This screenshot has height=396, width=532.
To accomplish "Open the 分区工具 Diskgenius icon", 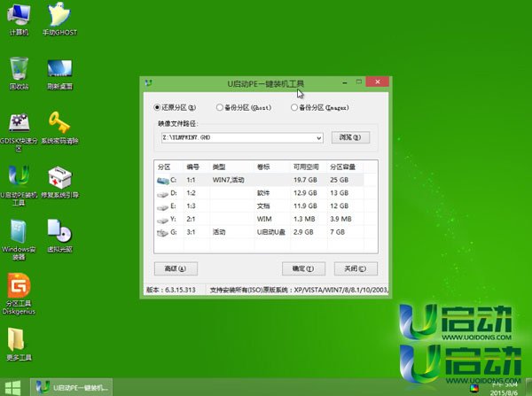I will pos(19,294).
